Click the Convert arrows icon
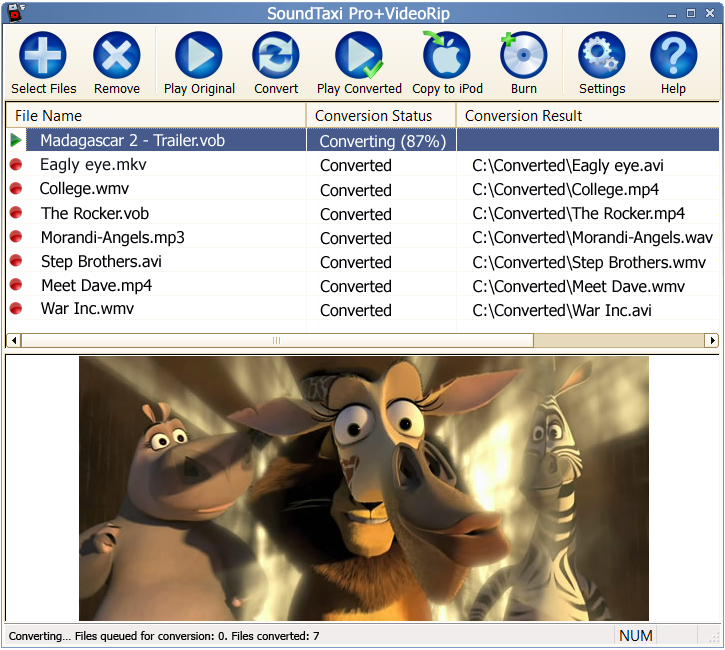 click(x=276, y=55)
